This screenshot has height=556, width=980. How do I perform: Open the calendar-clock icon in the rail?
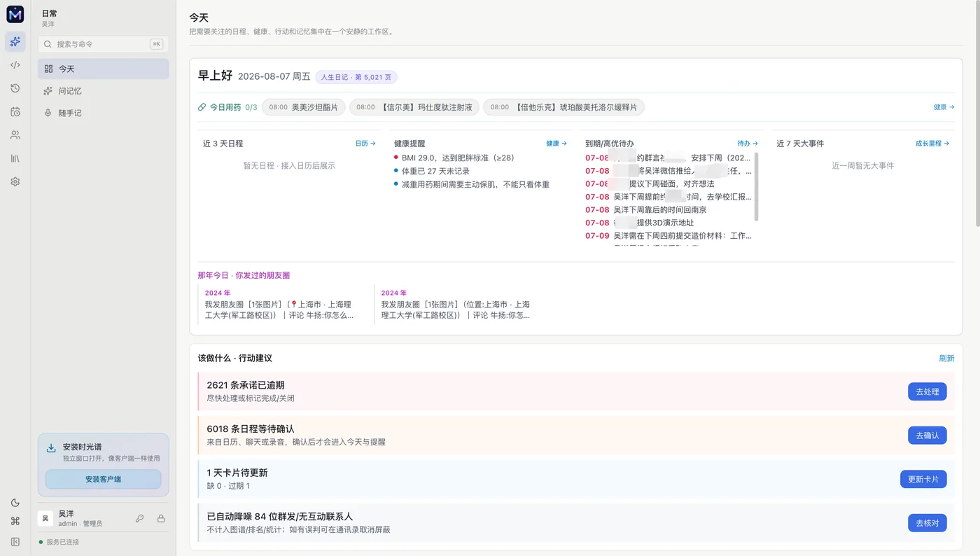point(15,112)
